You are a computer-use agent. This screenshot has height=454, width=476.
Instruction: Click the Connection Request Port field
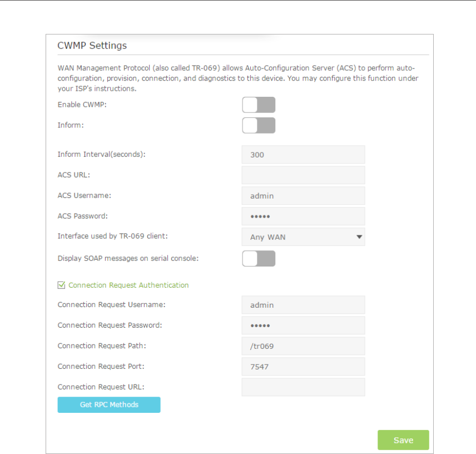tap(303, 367)
